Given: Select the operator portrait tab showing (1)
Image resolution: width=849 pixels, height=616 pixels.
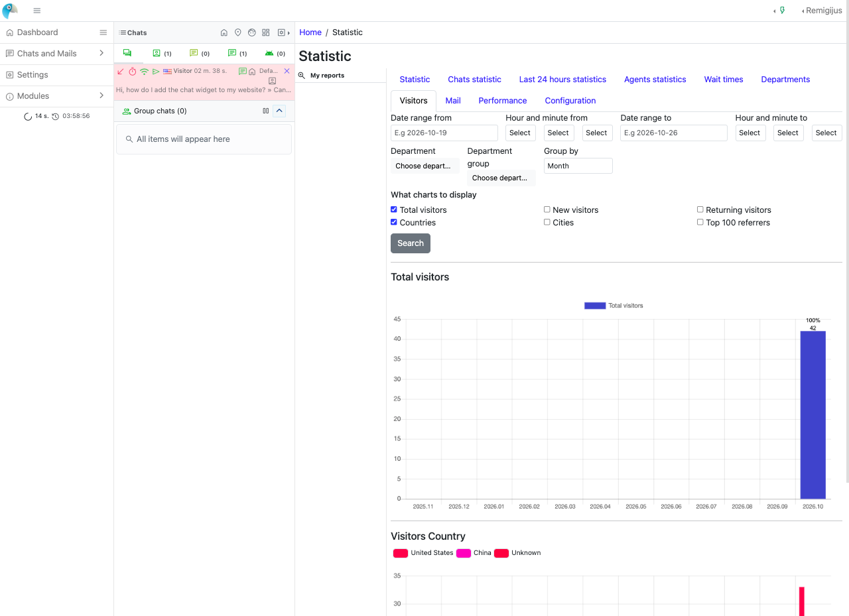Looking at the screenshot, I should pyautogui.click(x=162, y=53).
